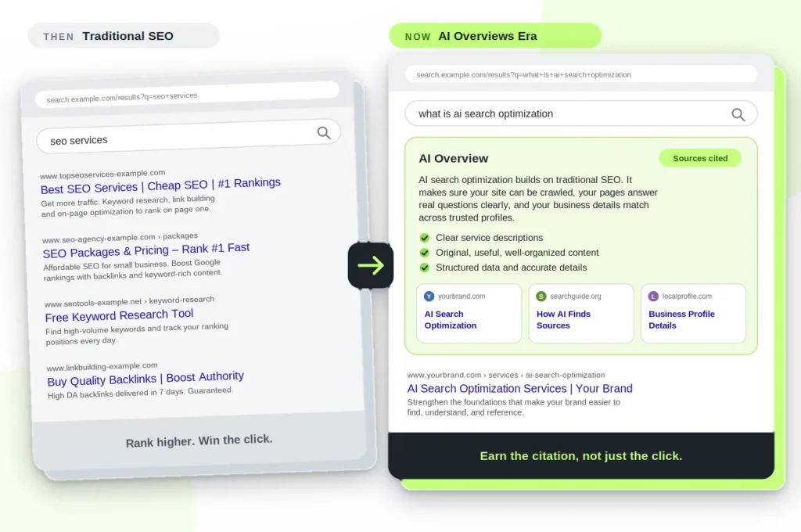Viewport: 801px width, 532px height.
Task: Open the Business Profile Details card
Action: [693, 313]
